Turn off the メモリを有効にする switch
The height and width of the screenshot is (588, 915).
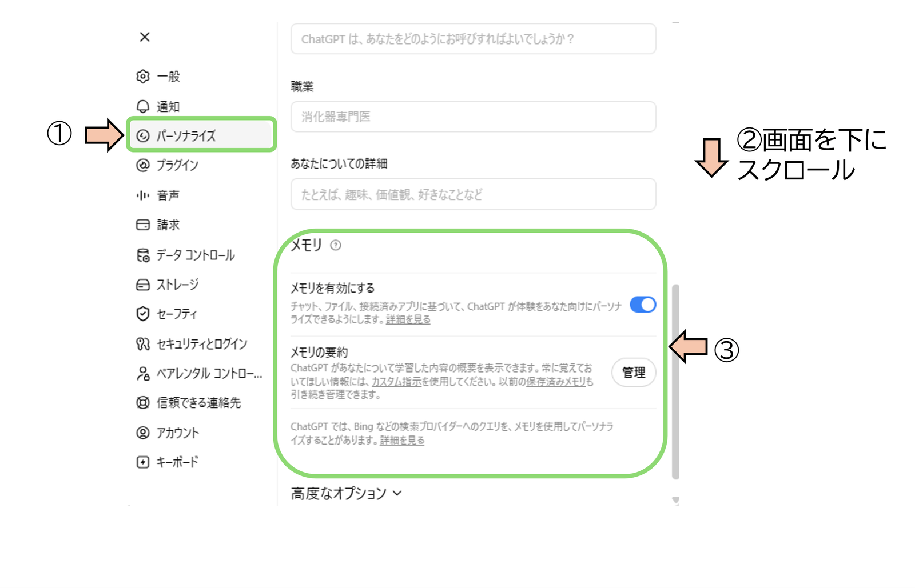coord(643,305)
